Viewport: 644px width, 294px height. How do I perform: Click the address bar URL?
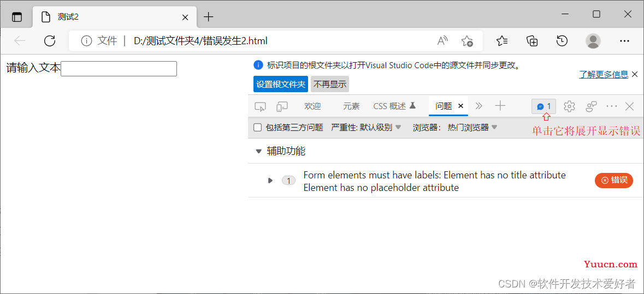[200, 41]
